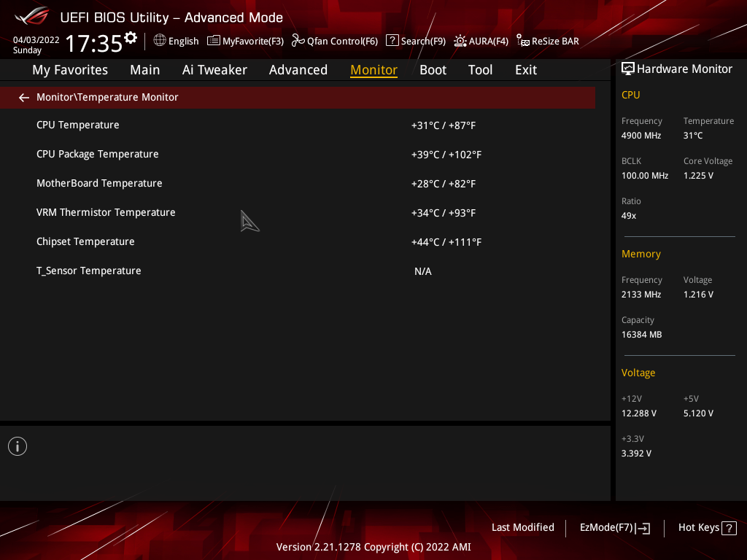Click the N/A T_Sensor value
Viewport: 747px width, 560px height.
tap(423, 271)
